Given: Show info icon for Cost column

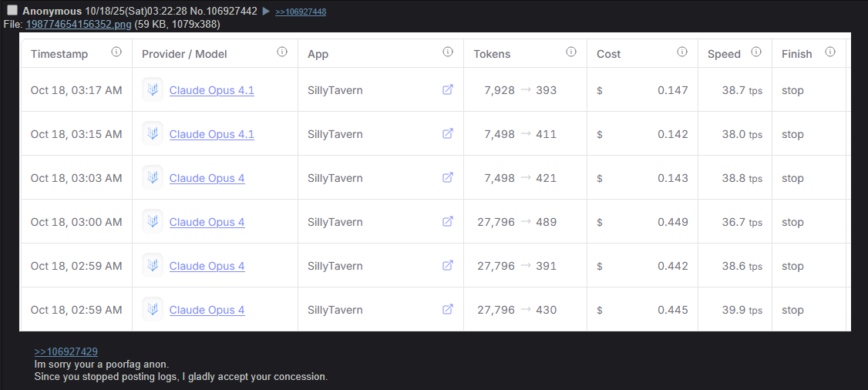Looking at the screenshot, I should [682, 52].
